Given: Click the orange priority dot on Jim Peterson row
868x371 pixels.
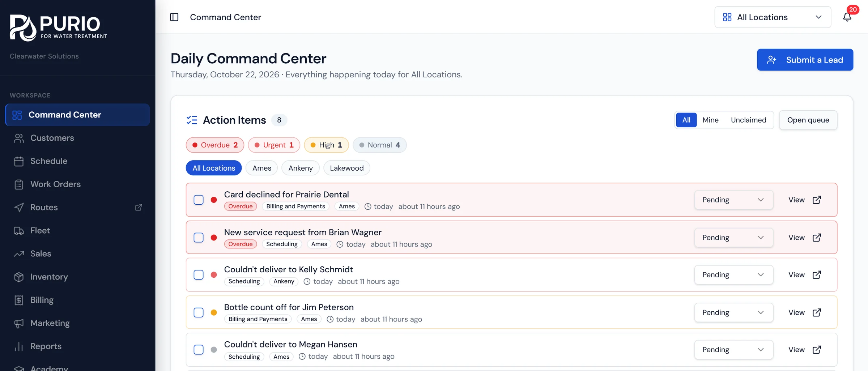Looking at the screenshot, I should pos(214,312).
